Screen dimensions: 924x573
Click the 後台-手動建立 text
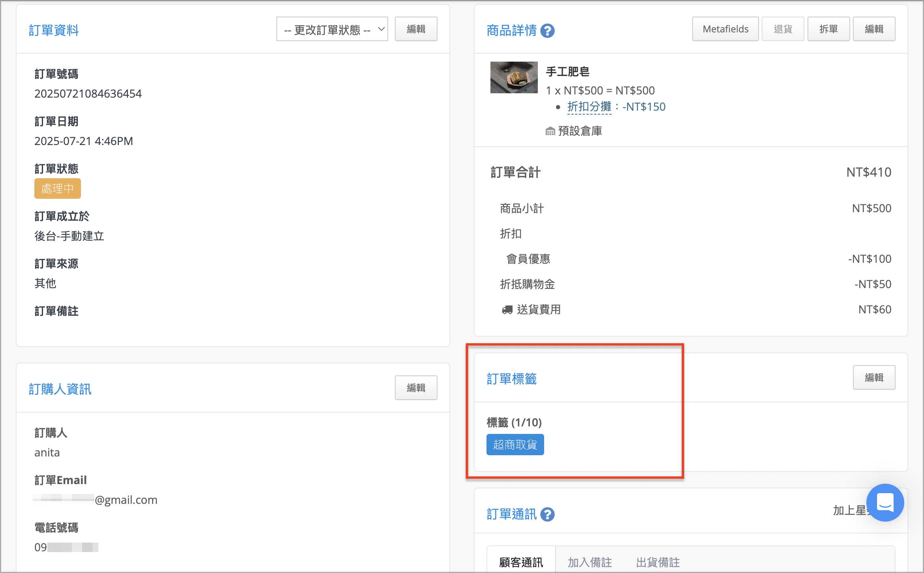pos(69,236)
